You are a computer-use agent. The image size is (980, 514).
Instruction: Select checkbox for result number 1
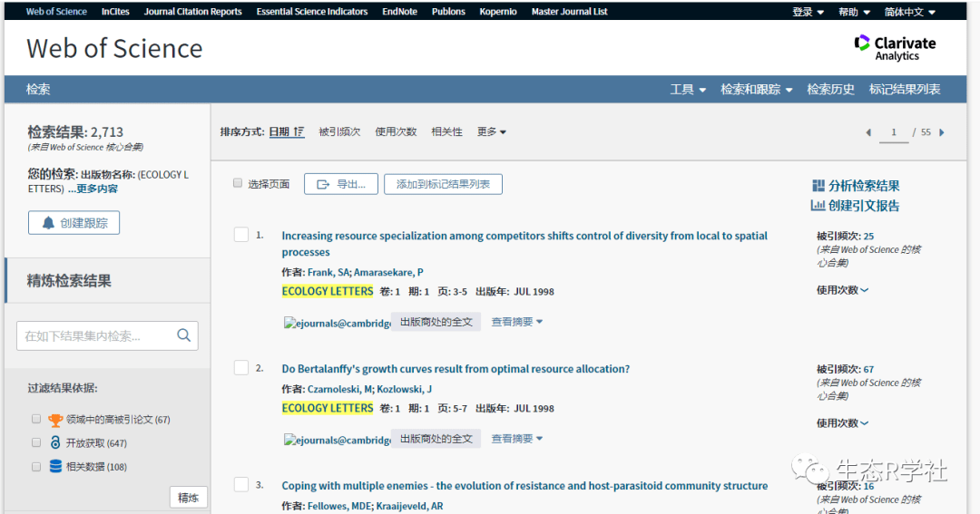click(241, 235)
